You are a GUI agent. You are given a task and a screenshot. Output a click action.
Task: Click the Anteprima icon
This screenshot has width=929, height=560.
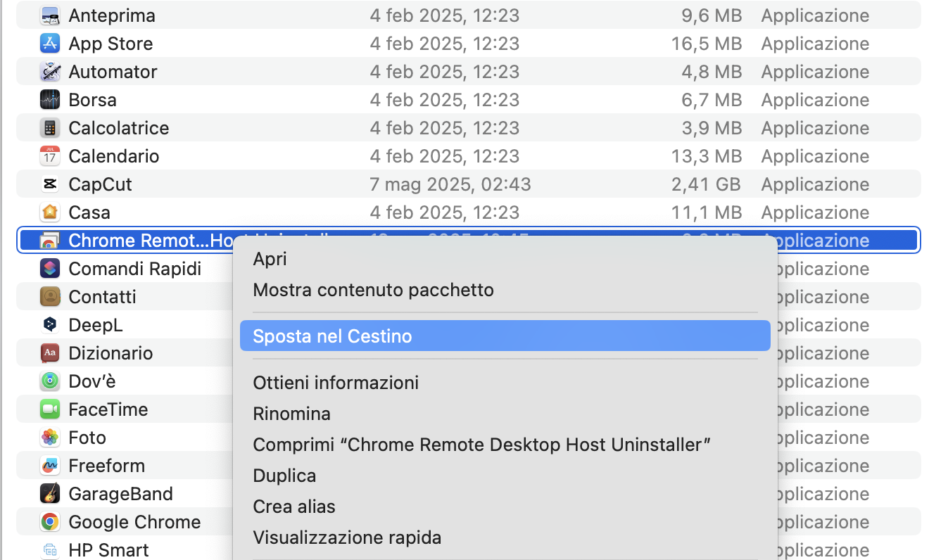pos(49,15)
